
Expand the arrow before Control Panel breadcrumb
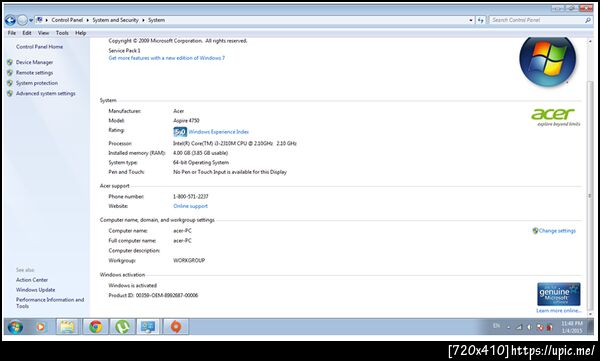tap(47, 20)
